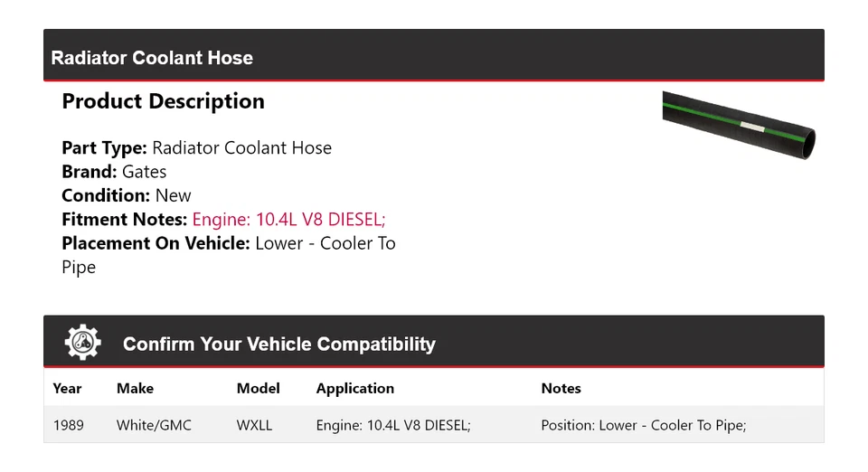Viewport: 868px width, 472px height.
Task: Click the Notes column header
Action: 561,388
